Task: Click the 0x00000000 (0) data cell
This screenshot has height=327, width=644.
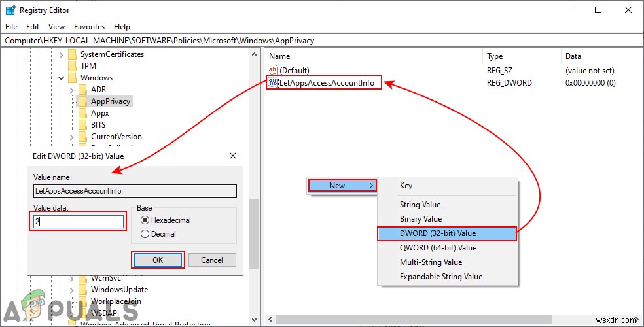Action: coord(590,83)
